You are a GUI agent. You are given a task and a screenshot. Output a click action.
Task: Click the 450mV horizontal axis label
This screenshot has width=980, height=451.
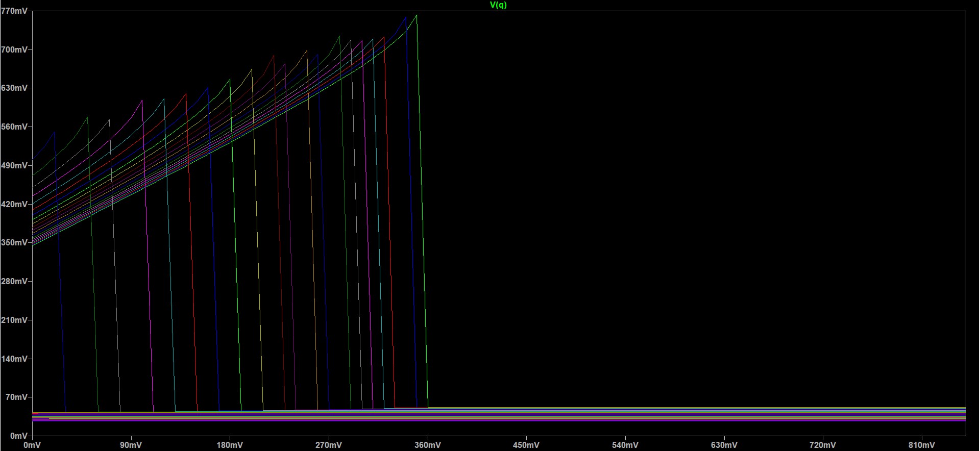526,445
